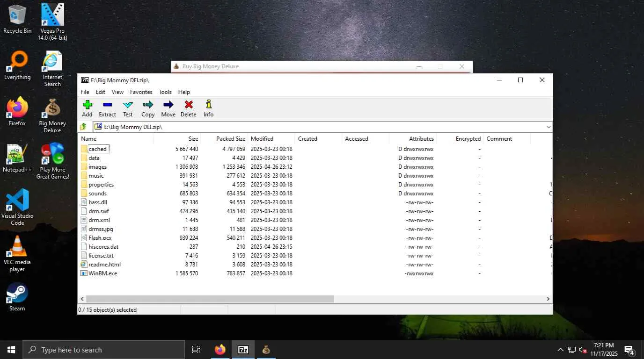Expand the address path history dropdown
The height and width of the screenshot is (359, 644).
[x=549, y=127]
